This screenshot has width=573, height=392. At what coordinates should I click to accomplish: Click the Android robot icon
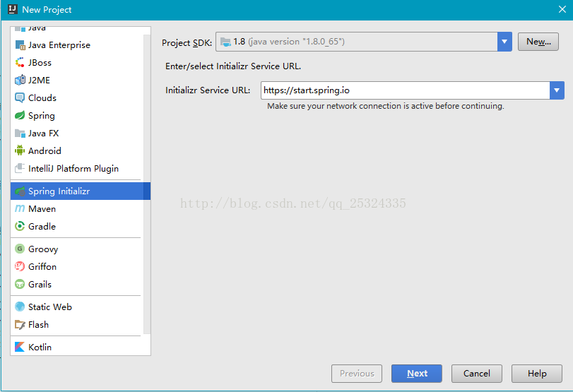(x=20, y=150)
